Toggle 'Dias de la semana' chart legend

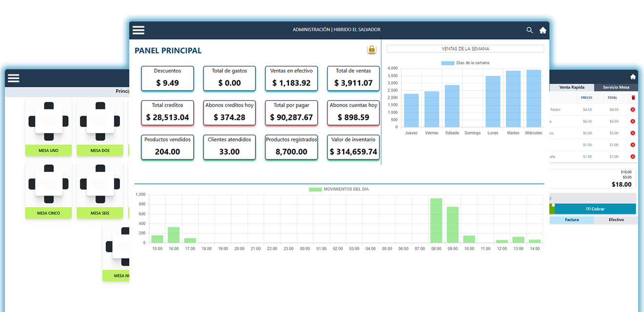pyautogui.click(x=465, y=63)
